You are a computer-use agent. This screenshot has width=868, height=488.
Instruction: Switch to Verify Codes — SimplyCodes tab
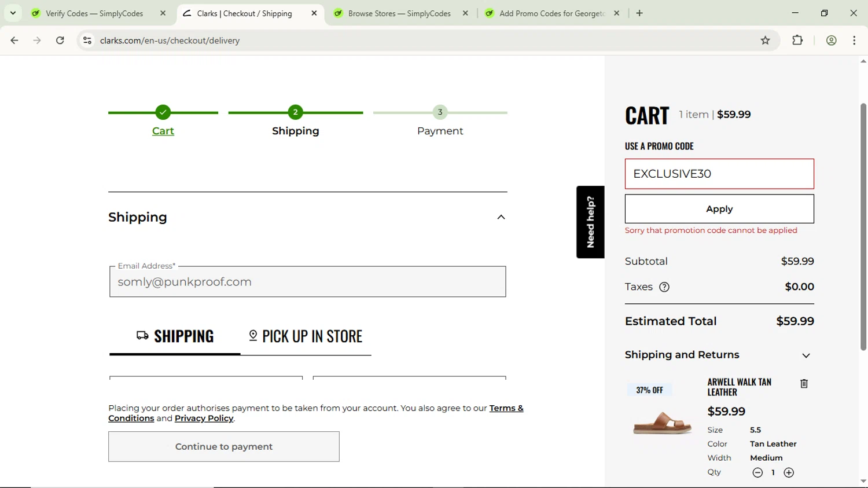tap(94, 13)
